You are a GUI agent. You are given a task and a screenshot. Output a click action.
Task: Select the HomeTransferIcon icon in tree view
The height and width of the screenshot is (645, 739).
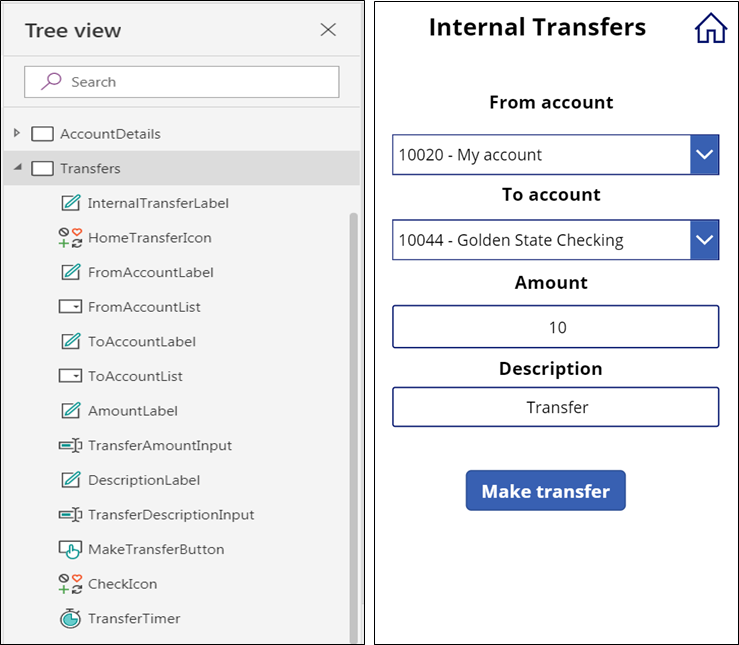pyautogui.click(x=71, y=238)
